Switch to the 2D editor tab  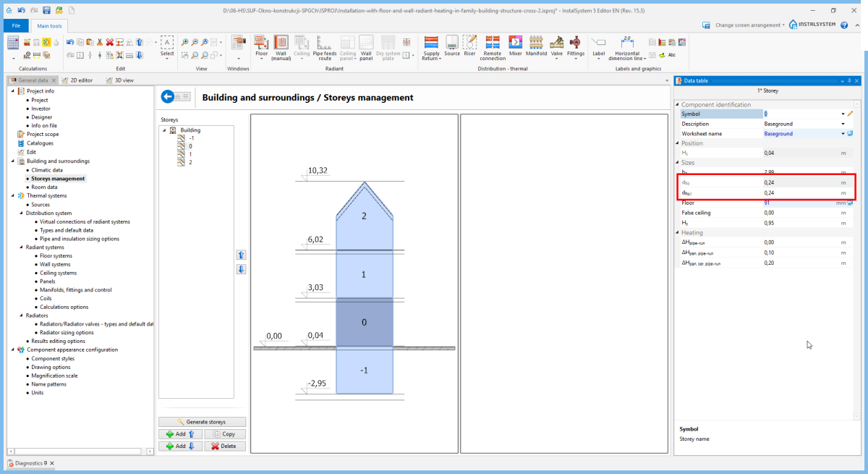[77, 80]
